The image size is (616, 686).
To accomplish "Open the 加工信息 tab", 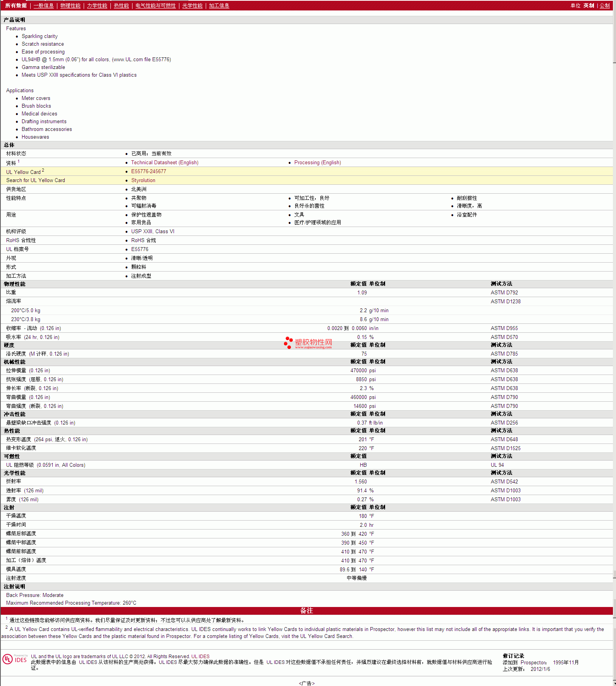I will (219, 5).
